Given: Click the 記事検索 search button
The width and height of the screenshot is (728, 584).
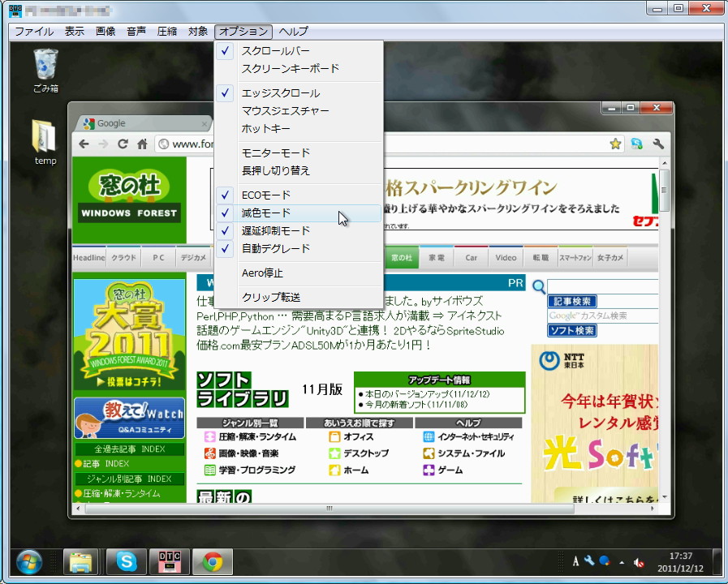Looking at the screenshot, I should tap(573, 300).
